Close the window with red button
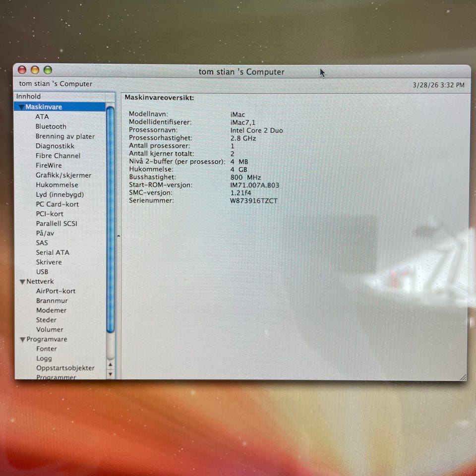 (22, 70)
